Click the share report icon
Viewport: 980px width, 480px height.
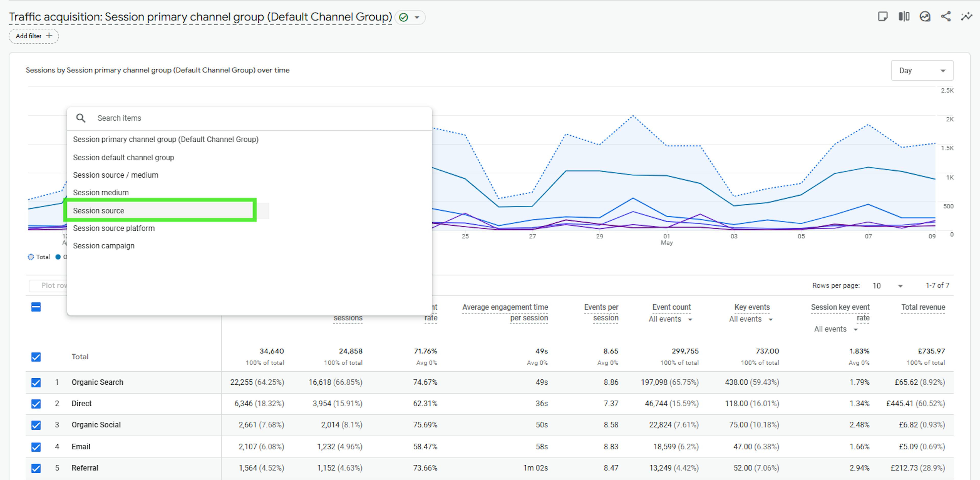946,16
